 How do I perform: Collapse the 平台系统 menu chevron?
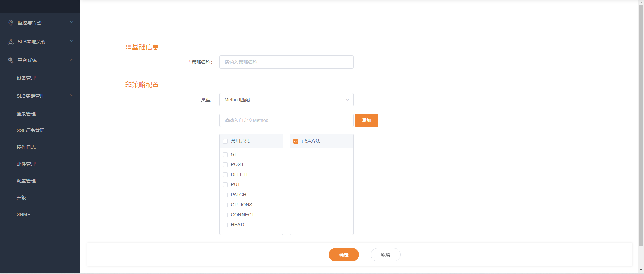pos(72,60)
